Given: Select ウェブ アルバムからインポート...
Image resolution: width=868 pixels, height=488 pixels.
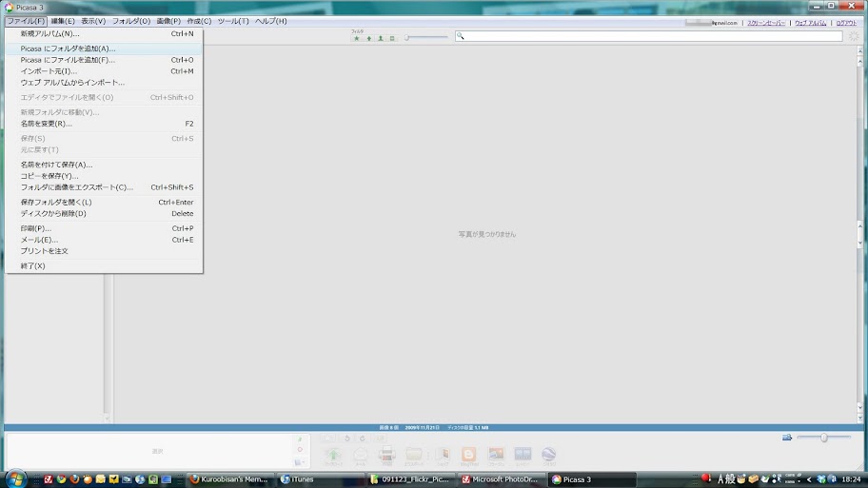Looking at the screenshot, I should 104,83.
